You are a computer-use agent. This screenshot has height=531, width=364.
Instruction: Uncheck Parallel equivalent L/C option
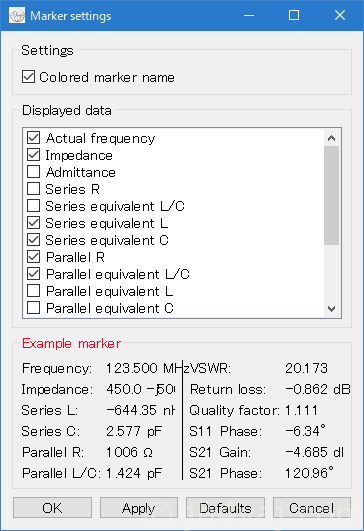[34, 274]
